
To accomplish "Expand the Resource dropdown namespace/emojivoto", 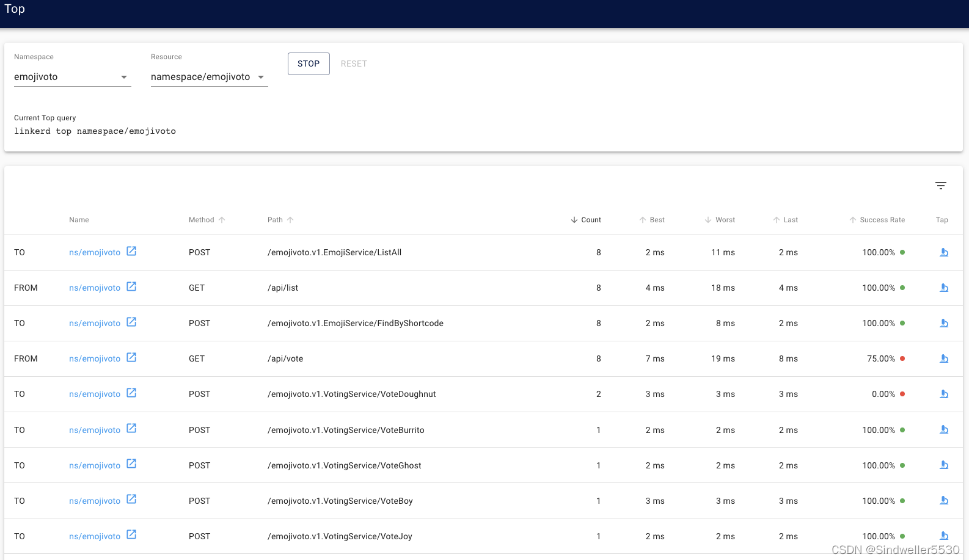I will pyautogui.click(x=209, y=77).
